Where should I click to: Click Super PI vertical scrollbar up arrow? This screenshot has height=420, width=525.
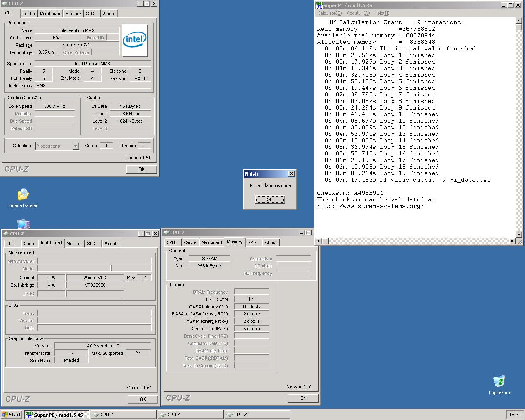click(519, 21)
